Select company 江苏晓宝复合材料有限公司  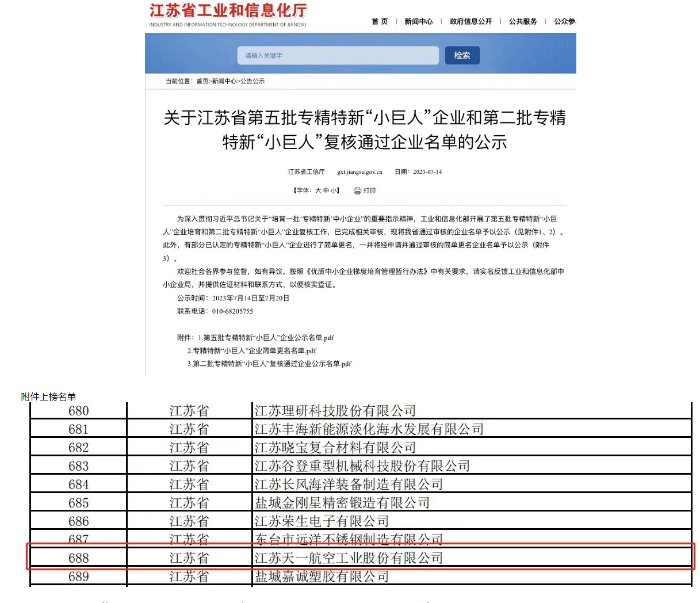pos(335,448)
